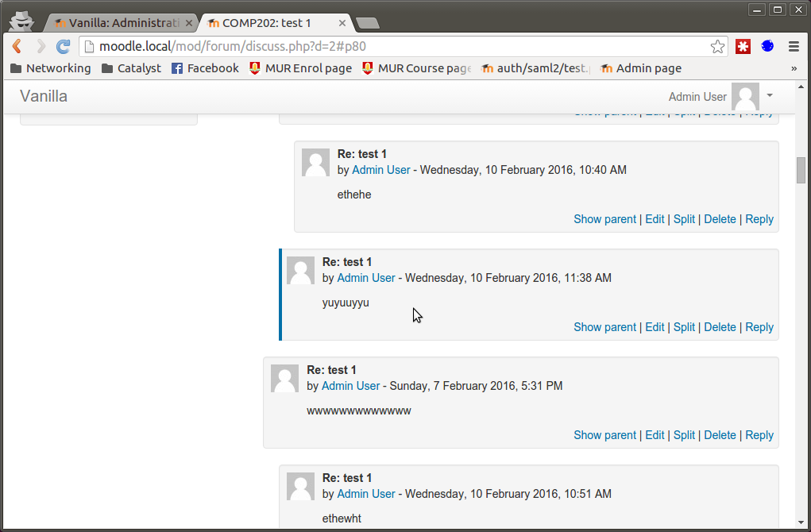Reply to the wwwwwwwwwwwww post
Screen dimensions: 811x532
759,435
